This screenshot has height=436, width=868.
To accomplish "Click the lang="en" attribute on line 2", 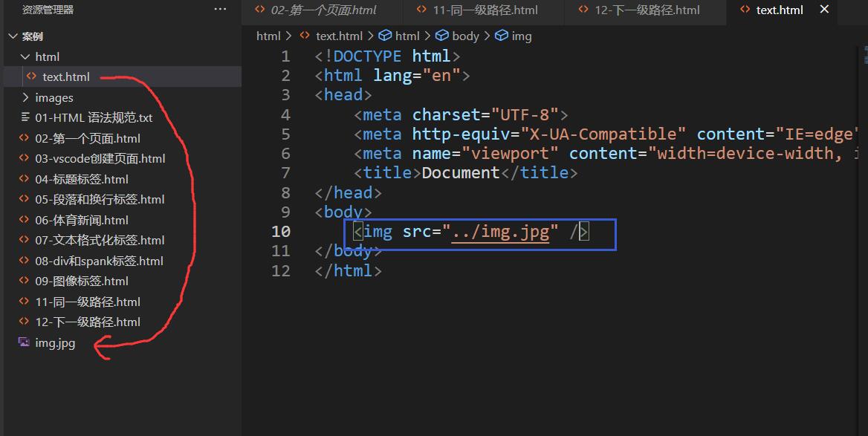I will tap(416, 76).
